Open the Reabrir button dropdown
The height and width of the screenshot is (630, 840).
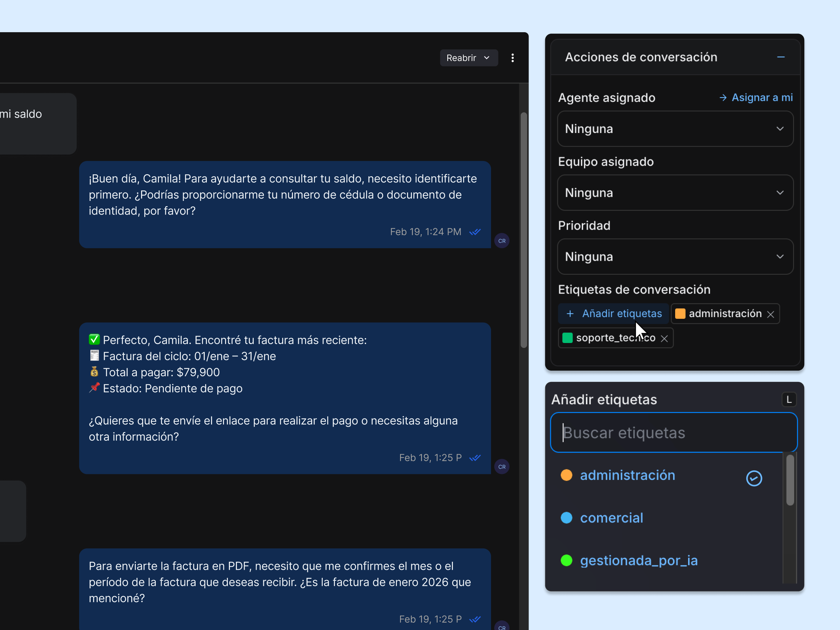pyautogui.click(x=469, y=58)
